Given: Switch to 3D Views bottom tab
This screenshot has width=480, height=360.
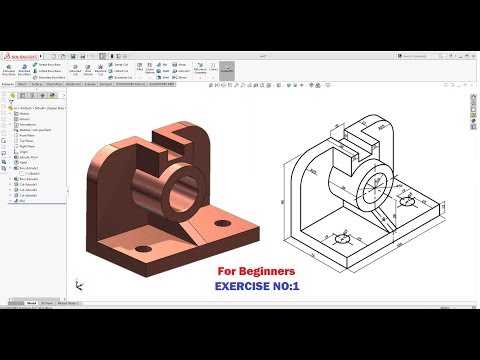Looking at the screenshot, I should pos(46,303).
